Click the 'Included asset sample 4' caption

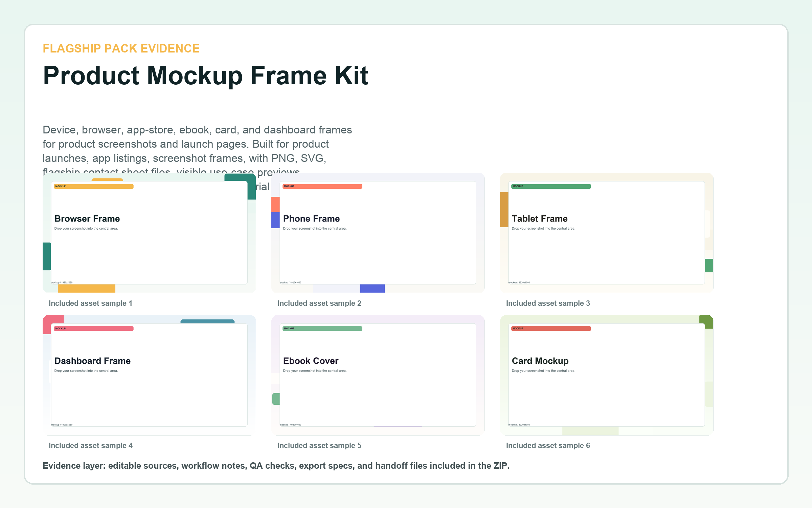click(x=91, y=446)
